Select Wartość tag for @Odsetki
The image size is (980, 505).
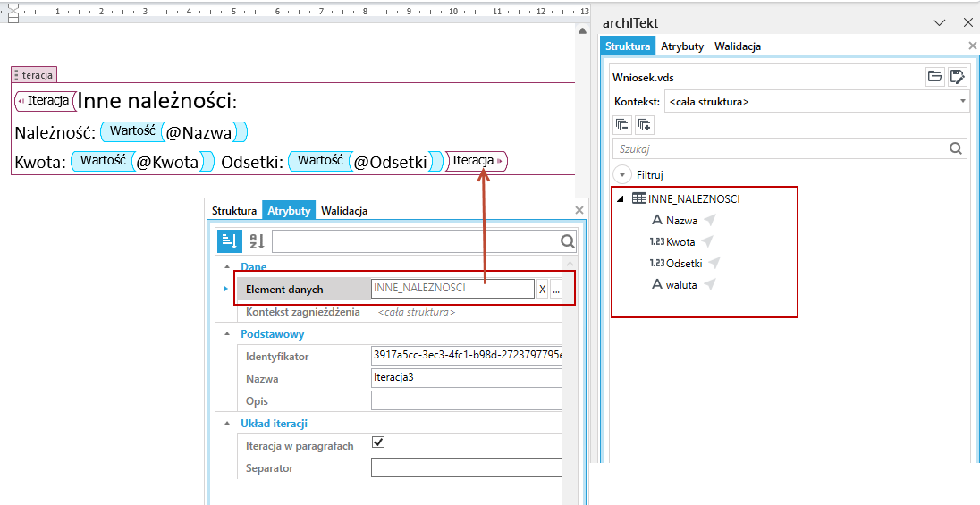pos(319,161)
